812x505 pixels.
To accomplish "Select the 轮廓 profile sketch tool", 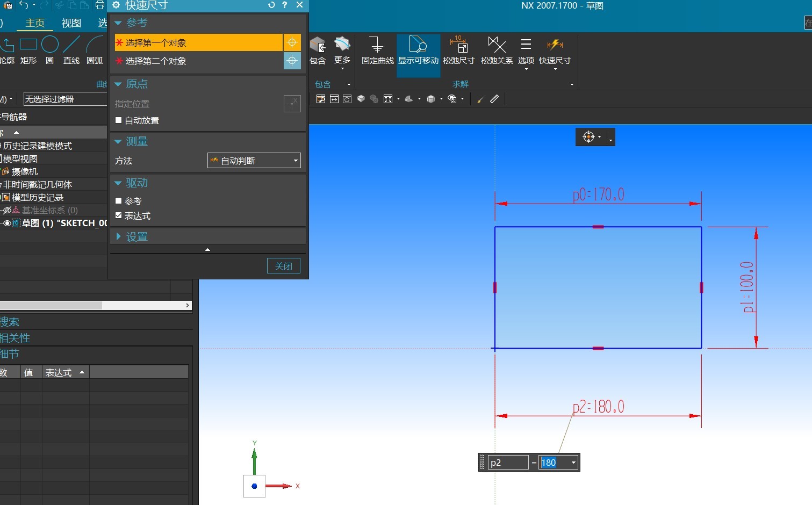I will click(7, 50).
